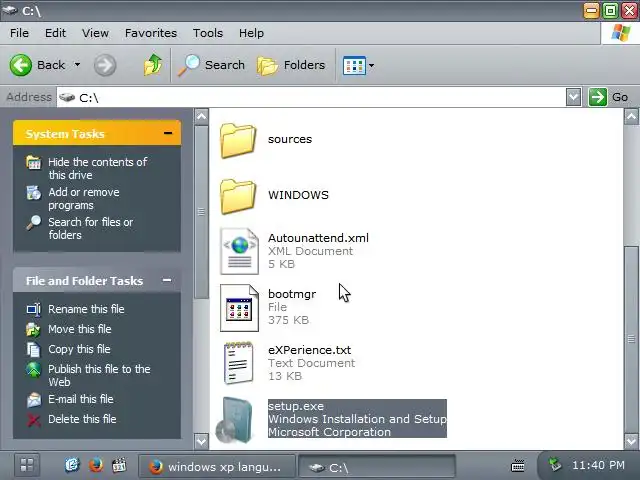The width and height of the screenshot is (640, 480).
Task: Click the Start button in taskbar
Action: click(27, 465)
